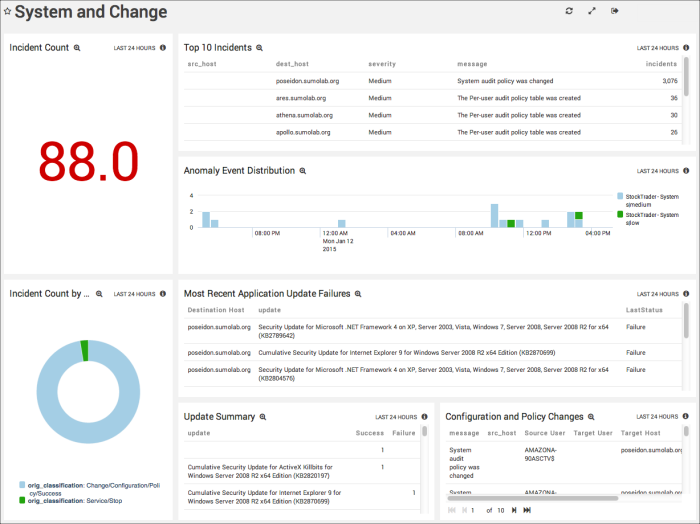Go to next page in Configuration table
Viewport: 700px width, 524px height.
point(513,510)
